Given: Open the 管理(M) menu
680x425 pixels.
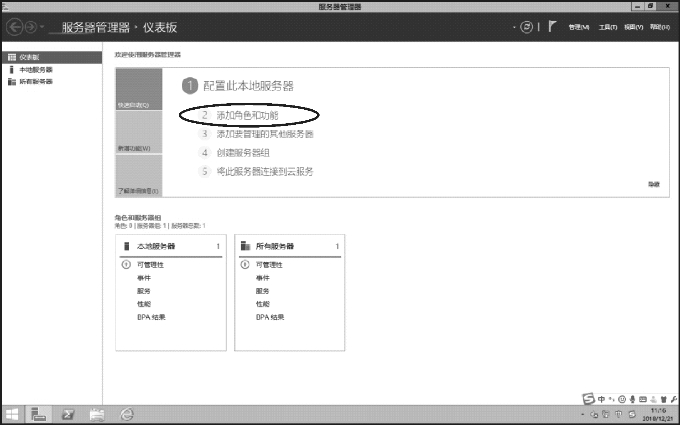Looking at the screenshot, I should [x=579, y=27].
